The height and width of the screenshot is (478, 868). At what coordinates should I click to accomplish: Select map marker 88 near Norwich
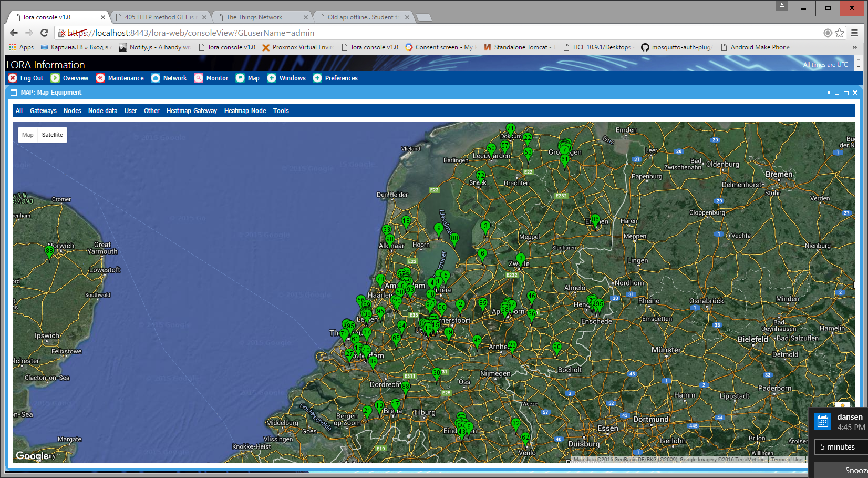tap(49, 253)
